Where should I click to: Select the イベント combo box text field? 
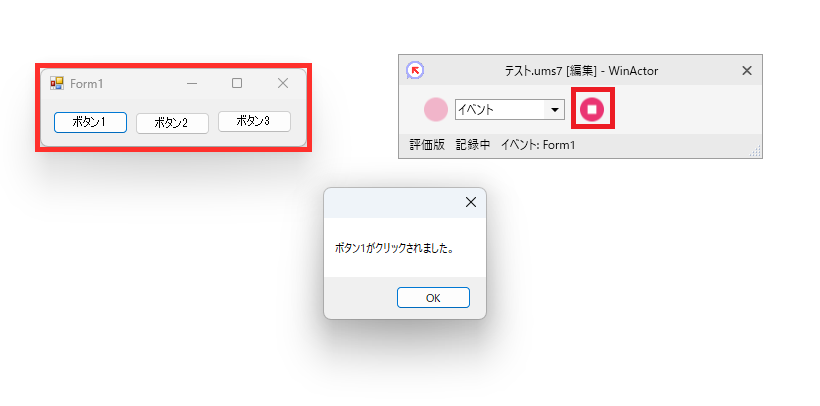500,110
